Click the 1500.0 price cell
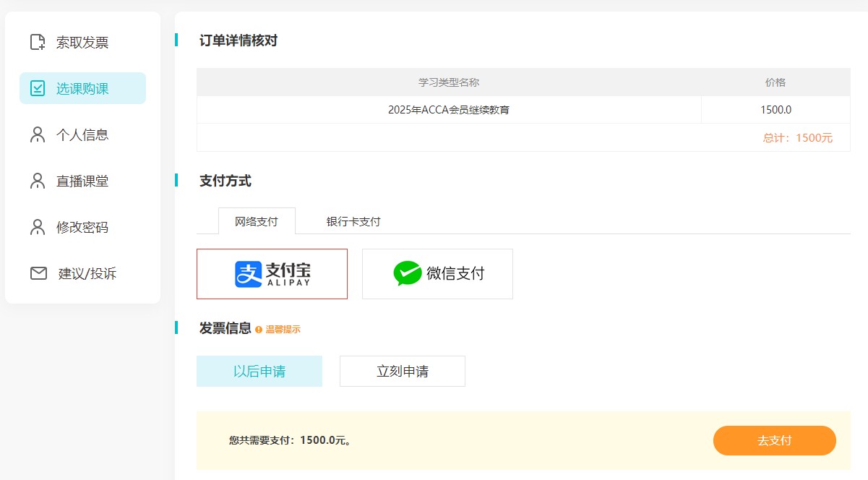868x480 pixels. tap(776, 110)
